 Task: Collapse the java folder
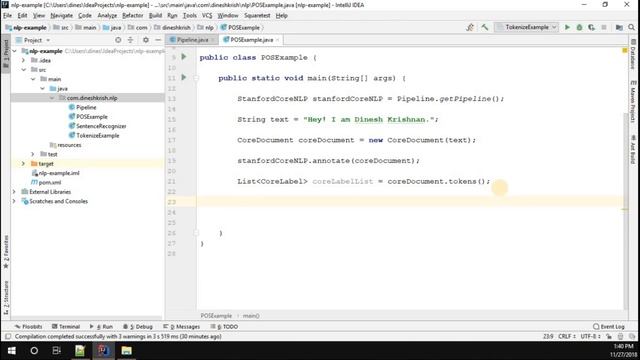pyautogui.click(x=42, y=89)
